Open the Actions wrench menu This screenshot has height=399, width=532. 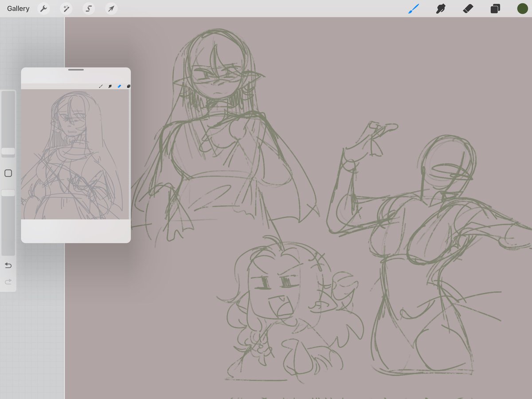coord(43,8)
